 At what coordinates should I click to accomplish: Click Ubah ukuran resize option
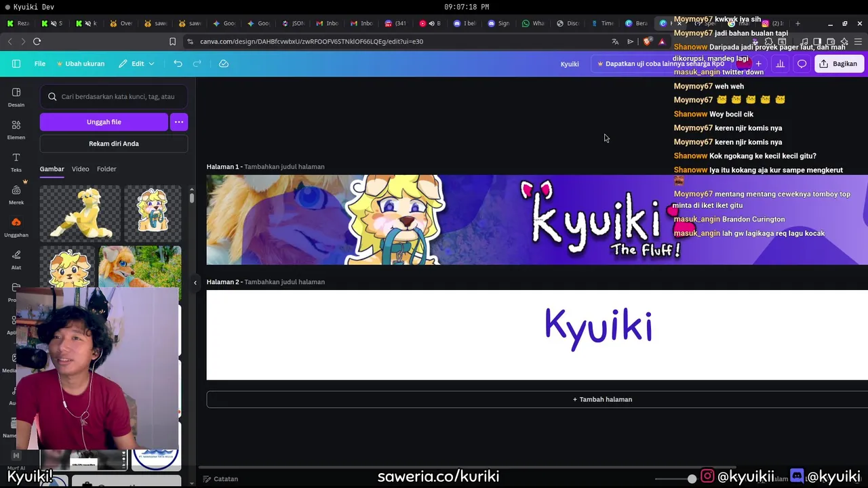pyautogui.click(x=81, y=64)
